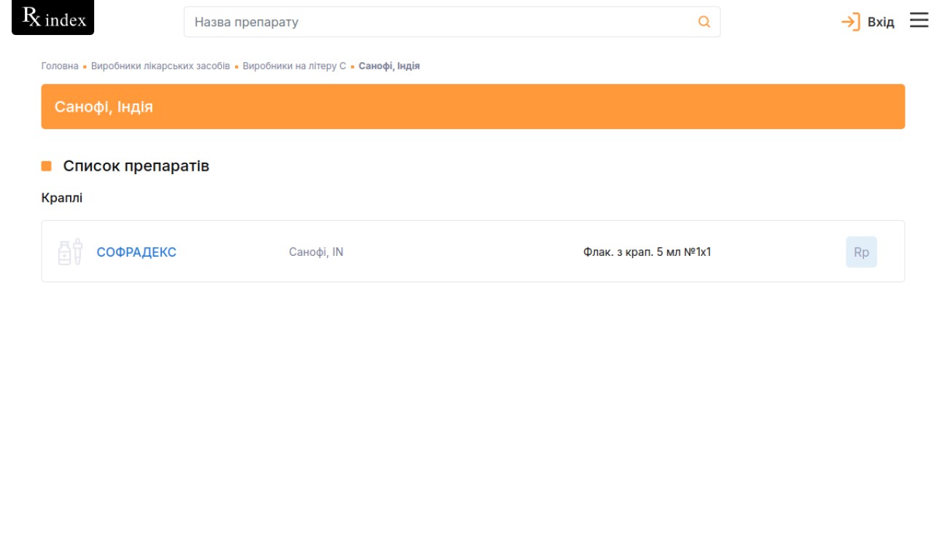Click the Санофі, Індія breadcrumb item

[389, 66]
